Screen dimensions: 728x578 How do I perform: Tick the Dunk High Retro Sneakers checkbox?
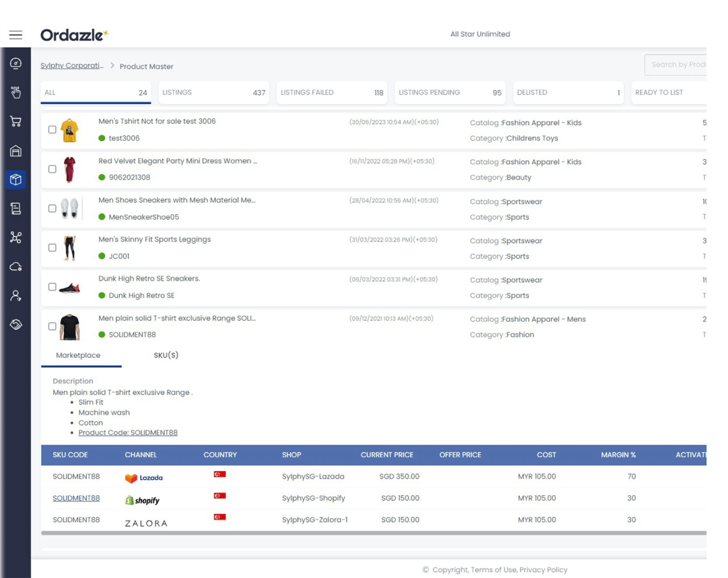(52, 287)
